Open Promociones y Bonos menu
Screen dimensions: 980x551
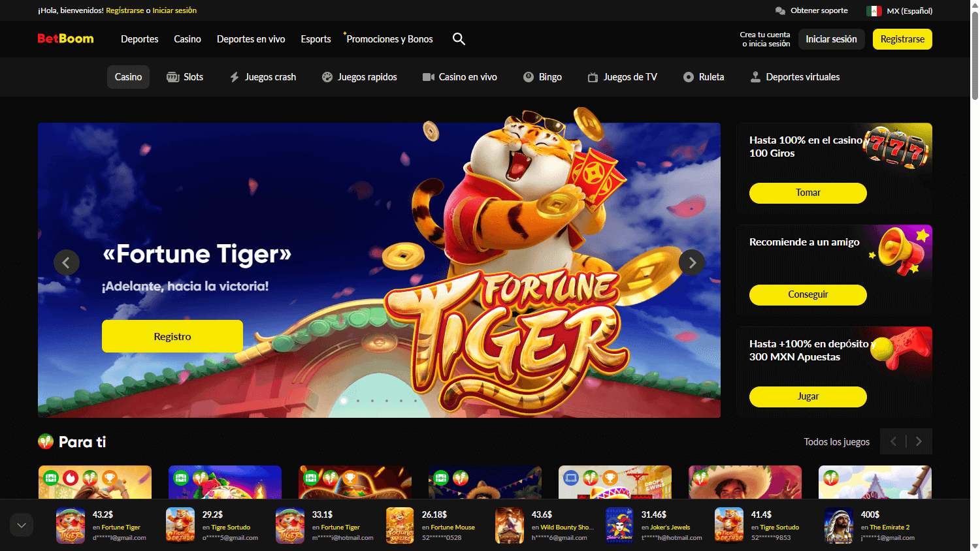[389, 39]
